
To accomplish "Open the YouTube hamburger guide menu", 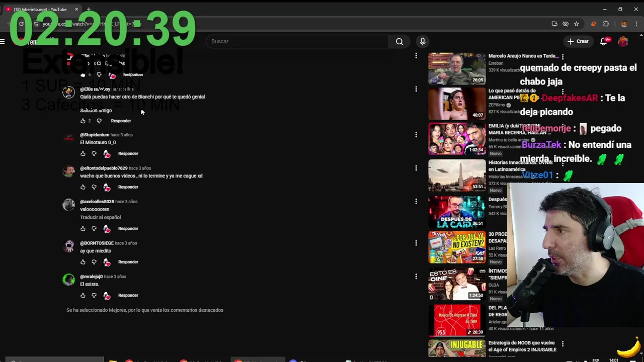I will (x=3, y=42).
